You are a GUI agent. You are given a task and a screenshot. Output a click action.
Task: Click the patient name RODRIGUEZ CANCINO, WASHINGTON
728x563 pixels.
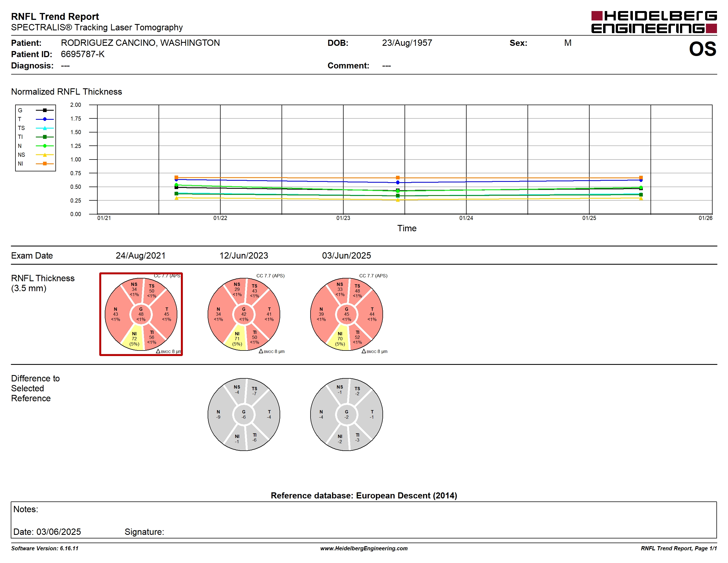(x=140, y=43)
